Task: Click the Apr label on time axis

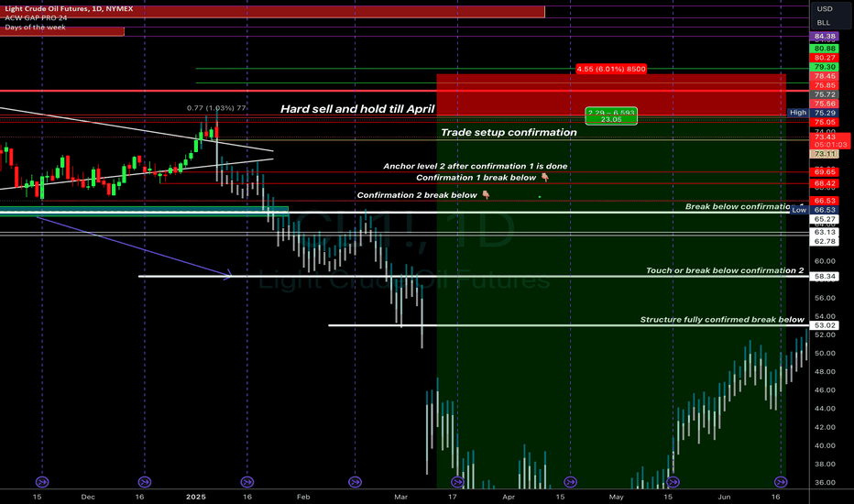Action: coord(509,497)
